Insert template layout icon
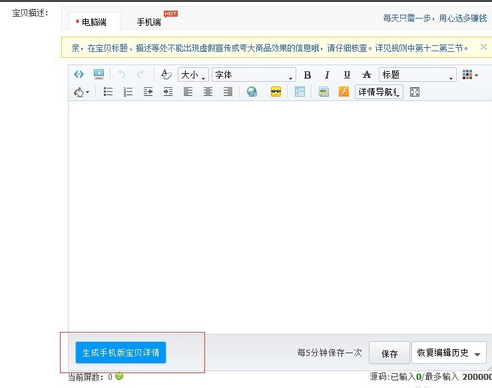Viewport: 492px width, 388px height. coord(300,92)
